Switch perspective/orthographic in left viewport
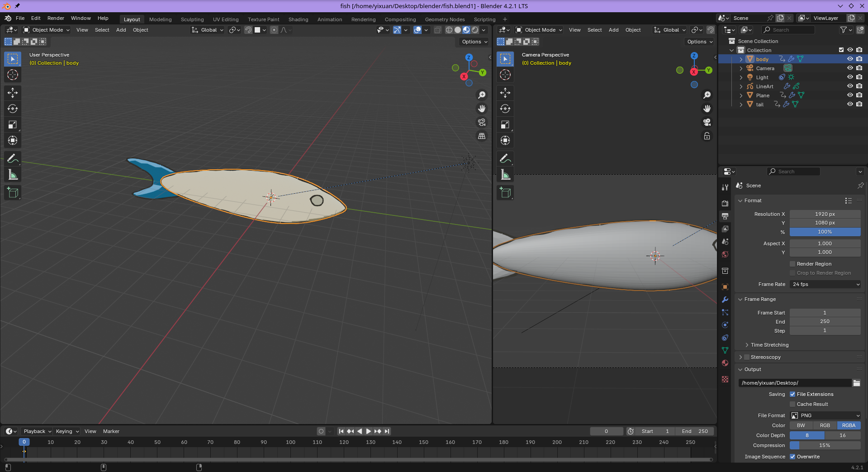868x472 pixels. pyautogui.click(x=482, y=136)
